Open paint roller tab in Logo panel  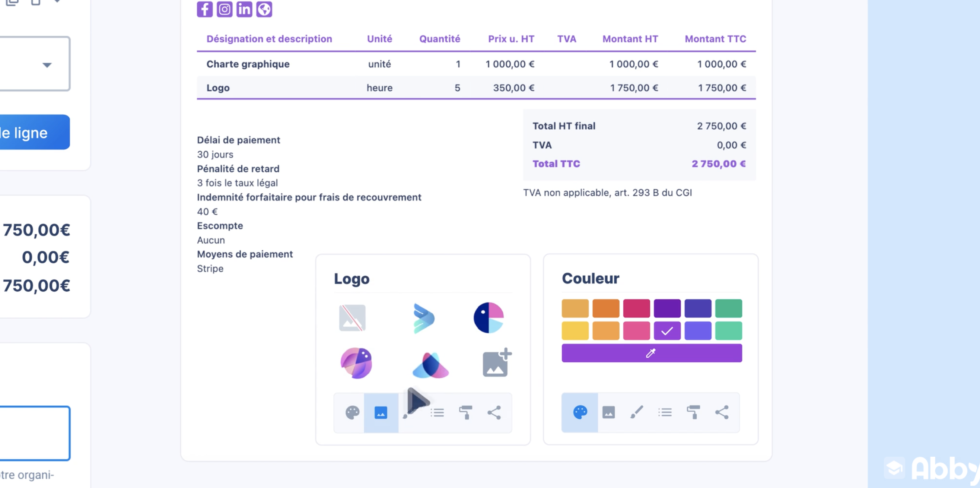(x=466, y=412)
